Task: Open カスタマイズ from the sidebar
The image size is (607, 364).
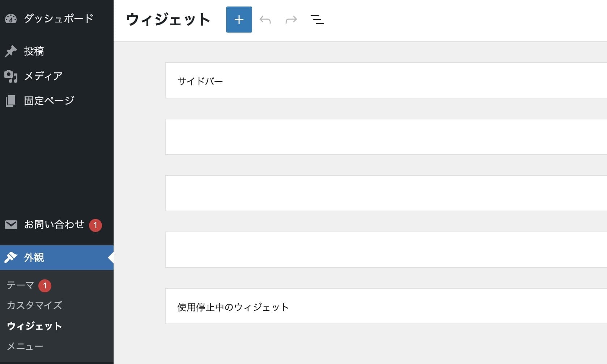Action: coord(34,305)
